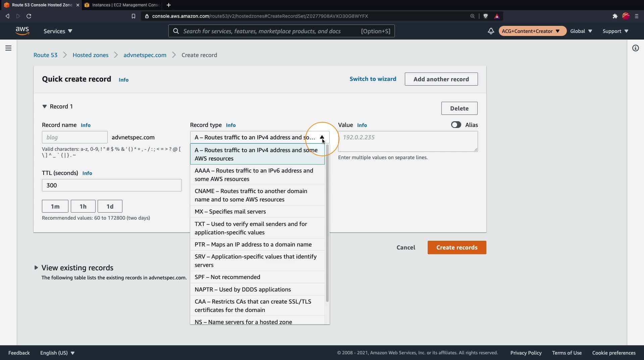The height and width of the screenshot is (360, 644).
Task: Click the Brave shields icon
Action: point(485,16)
